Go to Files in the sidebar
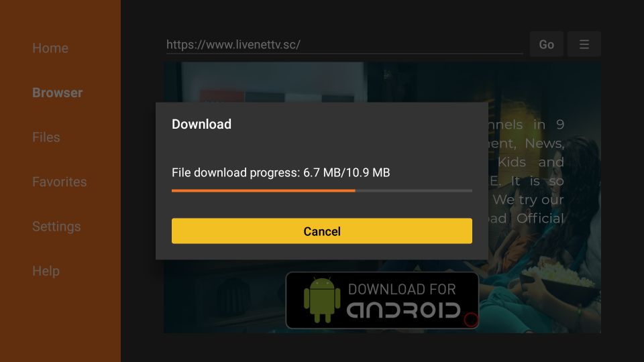 pos(46,137)
